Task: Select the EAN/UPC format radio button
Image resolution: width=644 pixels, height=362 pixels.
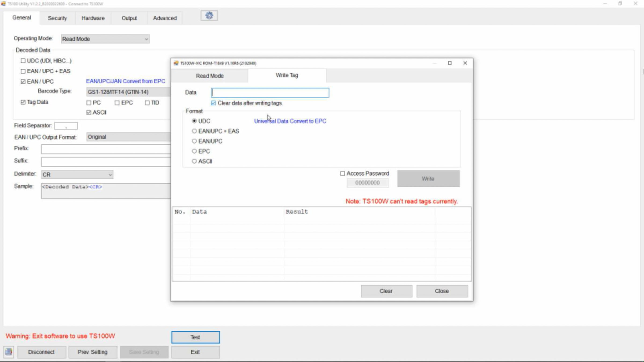Action: (194, 141)
